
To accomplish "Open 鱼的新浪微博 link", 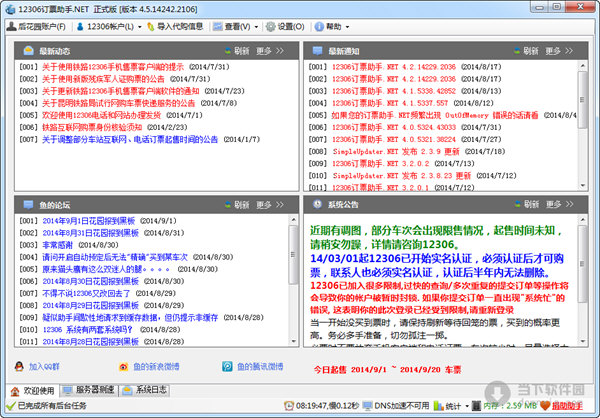I will [156, 367].
